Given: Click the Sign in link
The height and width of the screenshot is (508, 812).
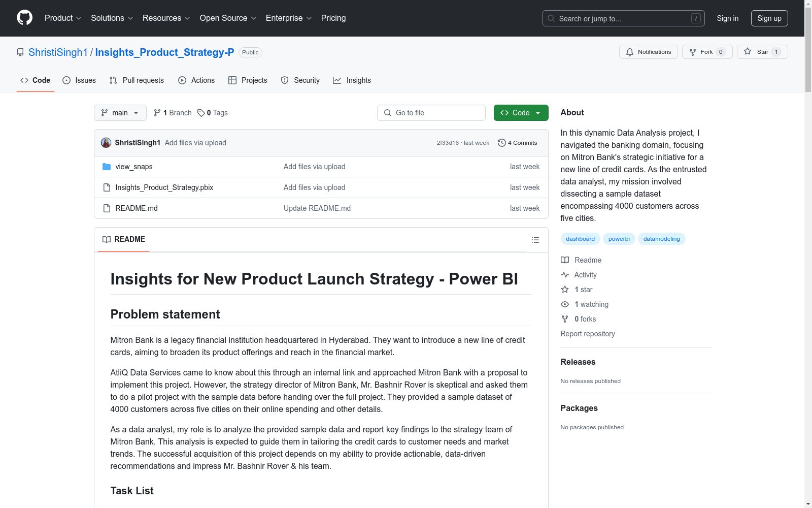Looking at the screenshot, I should (x=728, y=18).
